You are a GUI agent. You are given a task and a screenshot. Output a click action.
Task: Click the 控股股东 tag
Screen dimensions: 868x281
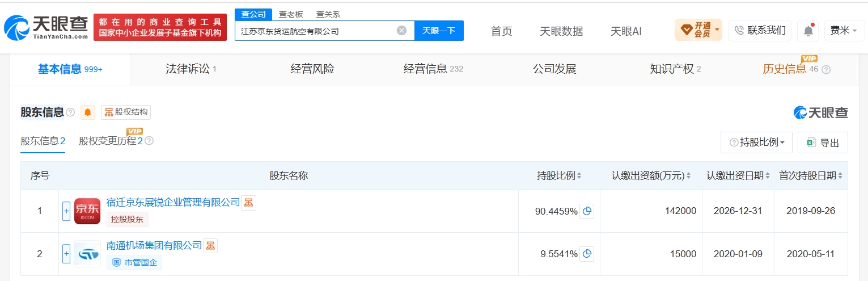128,219
